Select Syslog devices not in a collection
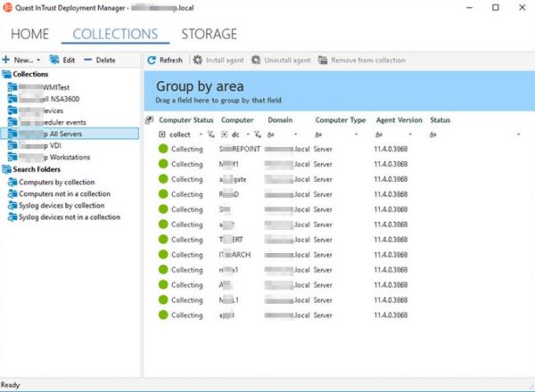Screen dimensions: 535x392 coord(70,216)
